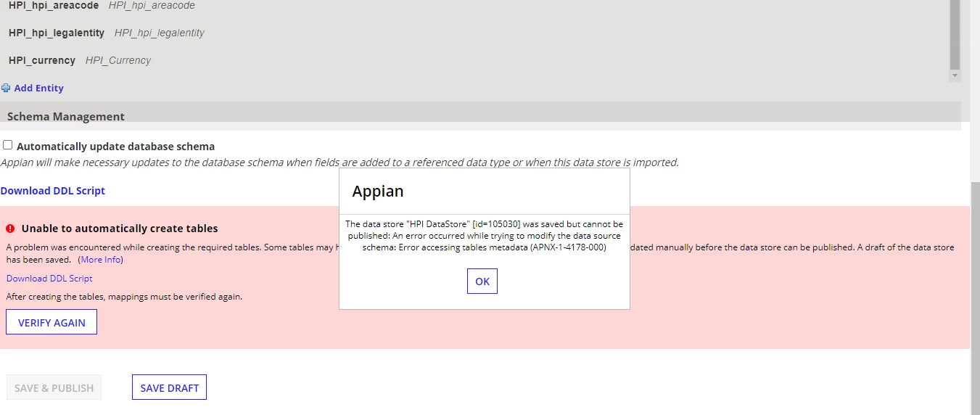
Task: Enable Automatically update database schema checkbox
Action: click(7, 145)
